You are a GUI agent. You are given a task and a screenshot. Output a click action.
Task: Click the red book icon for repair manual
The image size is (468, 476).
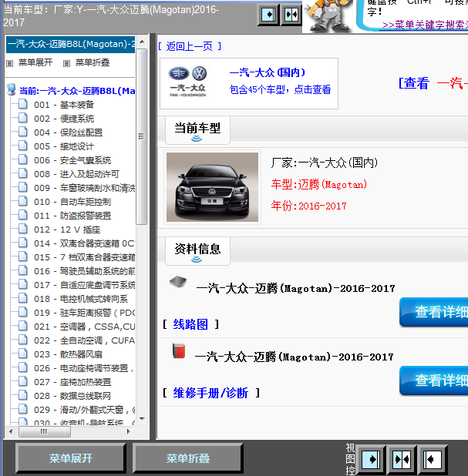[x=179, y=351]
